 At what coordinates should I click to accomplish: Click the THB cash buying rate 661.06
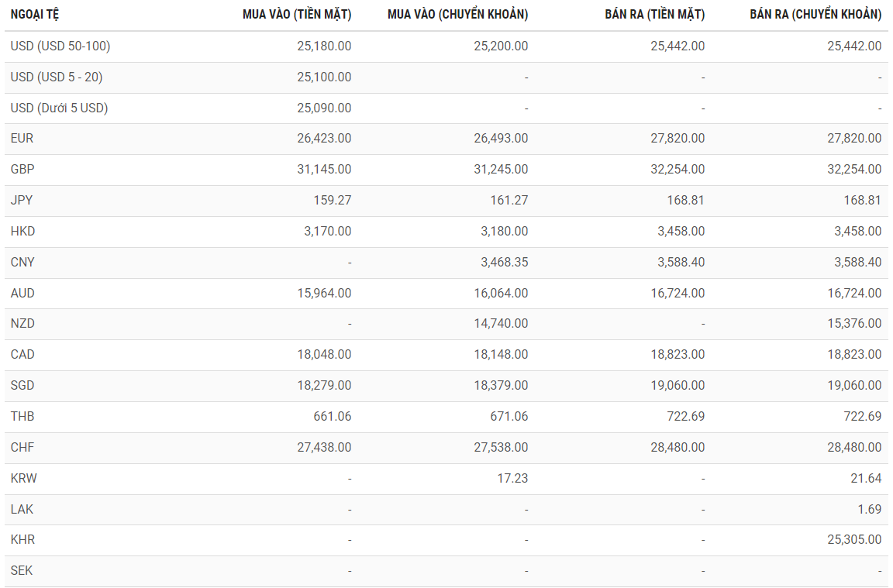click(x=332, y=417)
